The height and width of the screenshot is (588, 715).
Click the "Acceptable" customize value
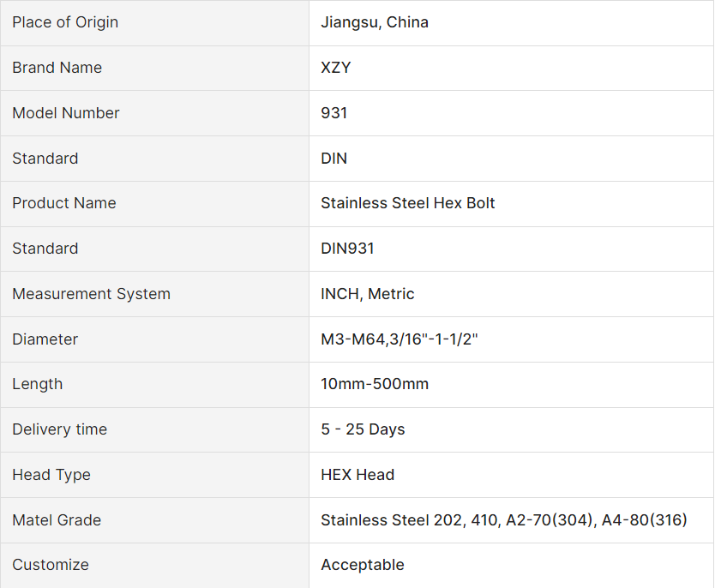point(363,565)
